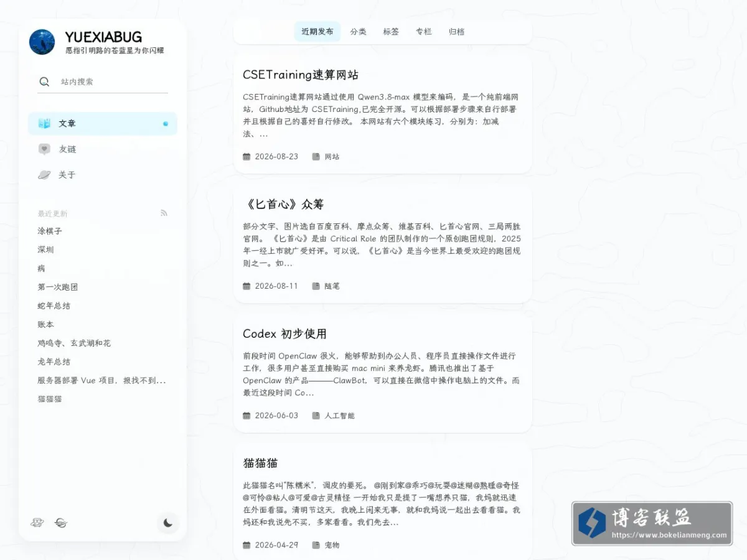Open the CSETraining速算网站 post title

pyautogui.click(x=301, y=75)
